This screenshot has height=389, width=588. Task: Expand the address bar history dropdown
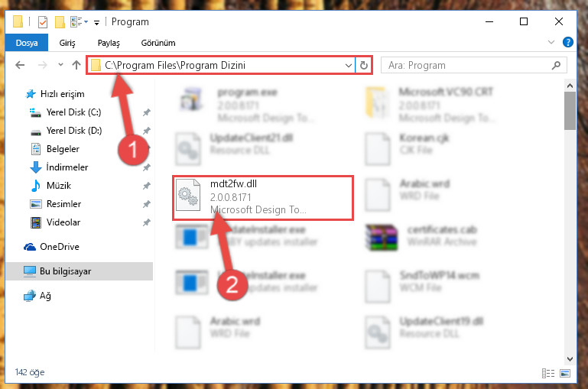point(349,66)
